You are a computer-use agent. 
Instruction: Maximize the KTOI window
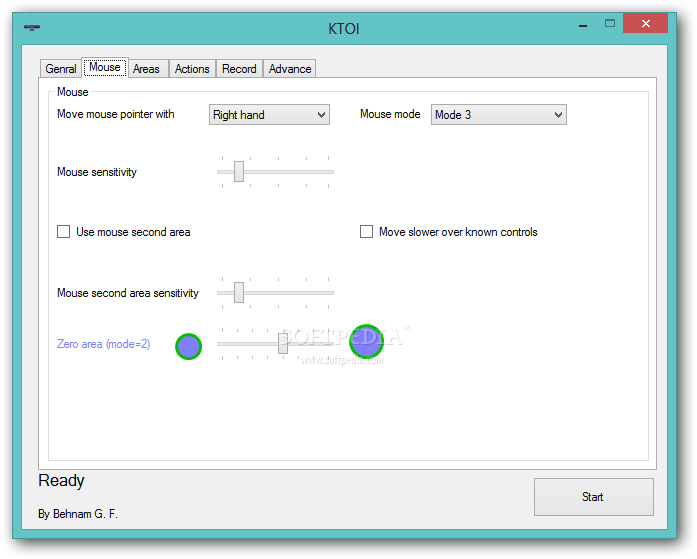point(610,24)
